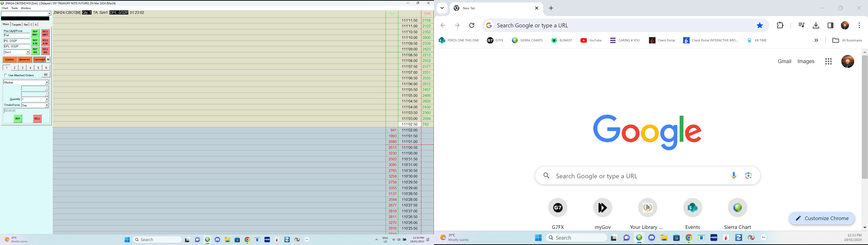Expand the TimeInForce Day dropdown

[47, 105]
